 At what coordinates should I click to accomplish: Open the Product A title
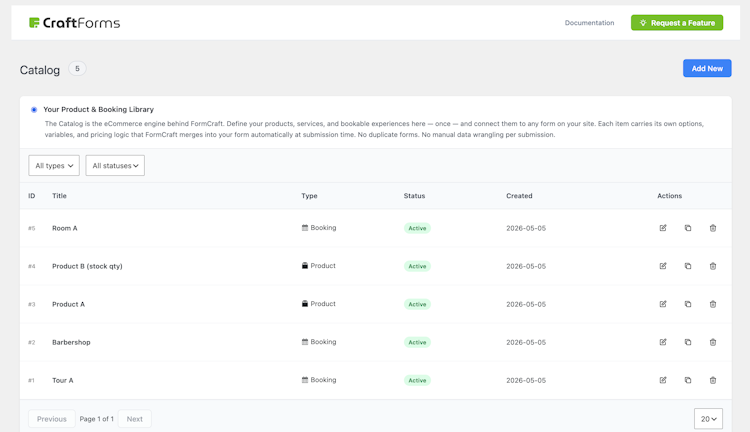[x=68, y=304]
